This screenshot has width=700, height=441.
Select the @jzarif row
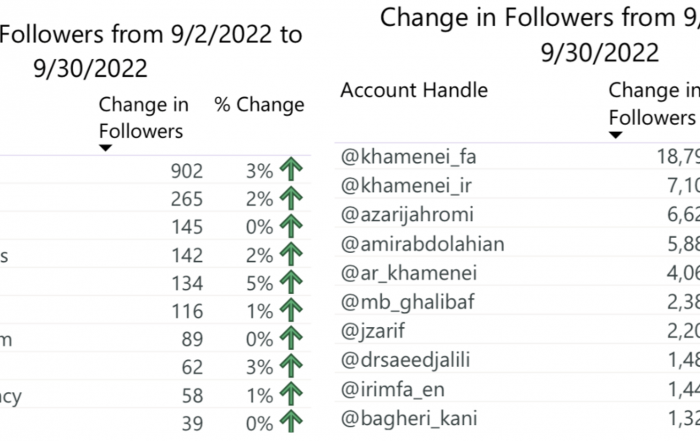pos(517,331)
